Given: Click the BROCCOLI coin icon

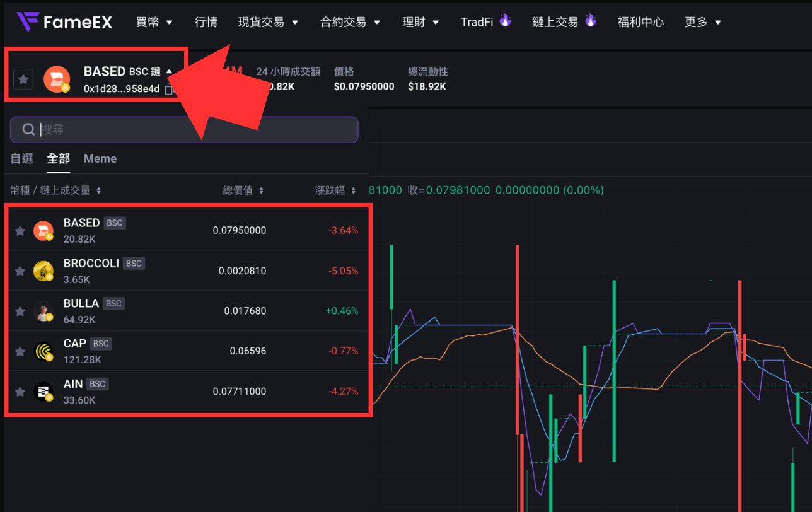Looking at the screenshot, I should click(x=43, y=271).
